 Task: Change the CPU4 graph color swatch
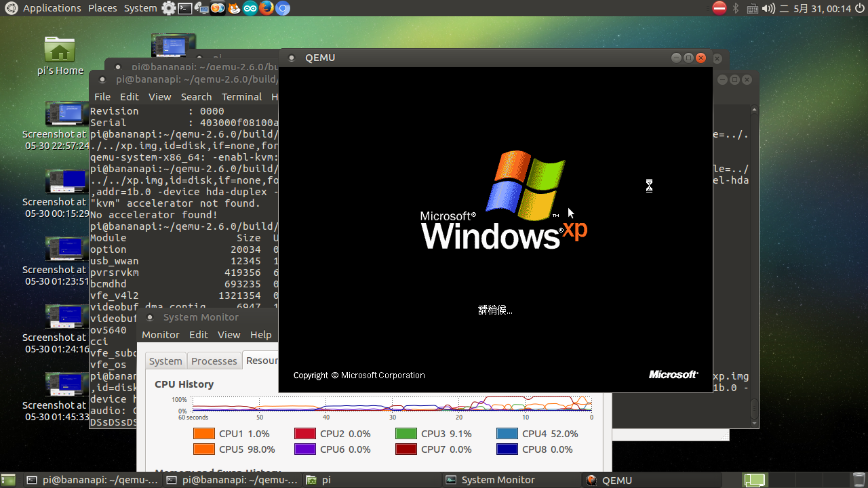tap(507, 434)
